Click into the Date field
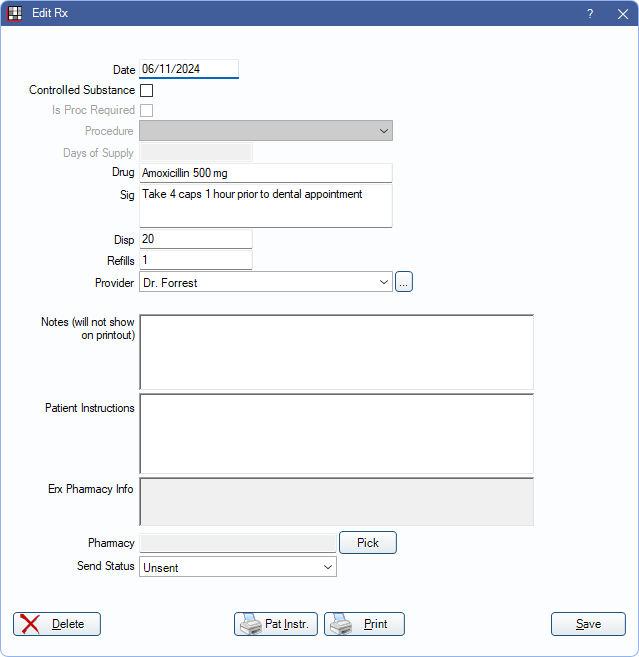The height and width of the screenshot is (657, 639). 189,70
